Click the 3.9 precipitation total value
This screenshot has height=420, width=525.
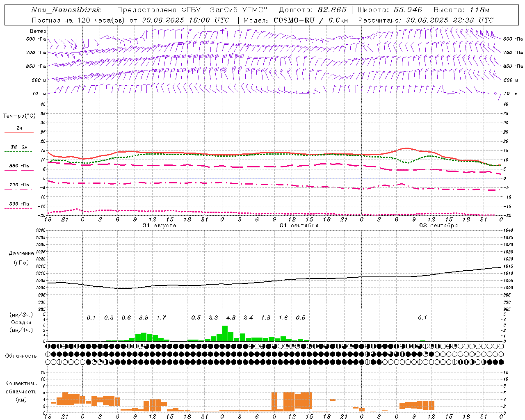(144, 317)
